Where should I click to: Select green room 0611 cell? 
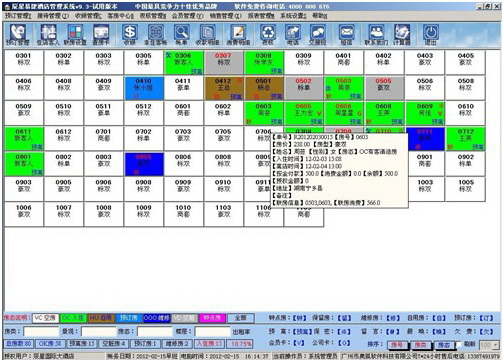(24, 138)
